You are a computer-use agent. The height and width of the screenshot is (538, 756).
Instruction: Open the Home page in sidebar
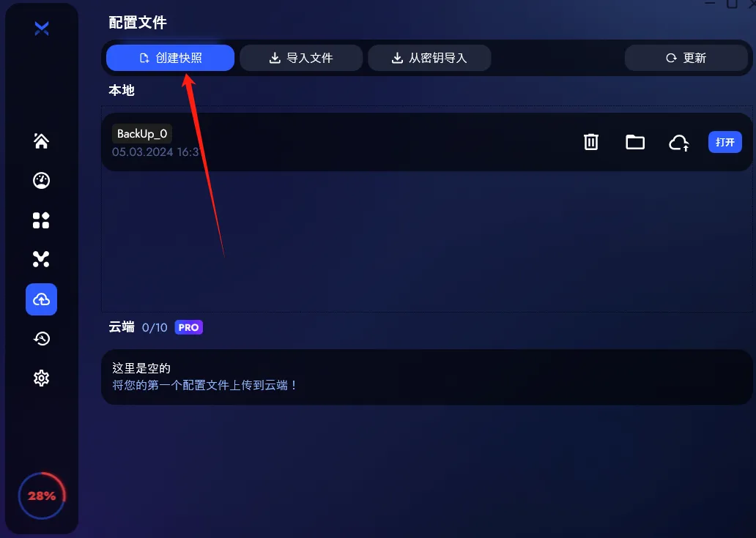coord(41,141)
